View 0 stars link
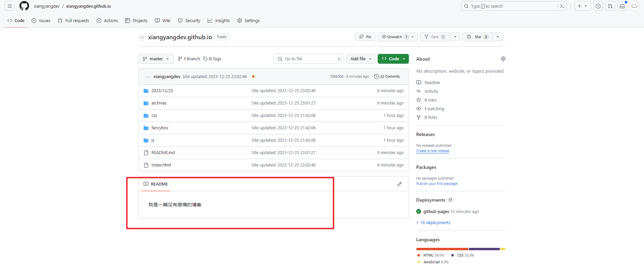Viewport: 644px width, 277px height. pos(427,100)
